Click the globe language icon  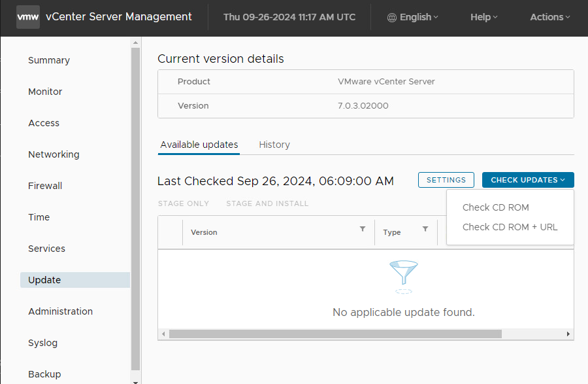coord(392,17)
